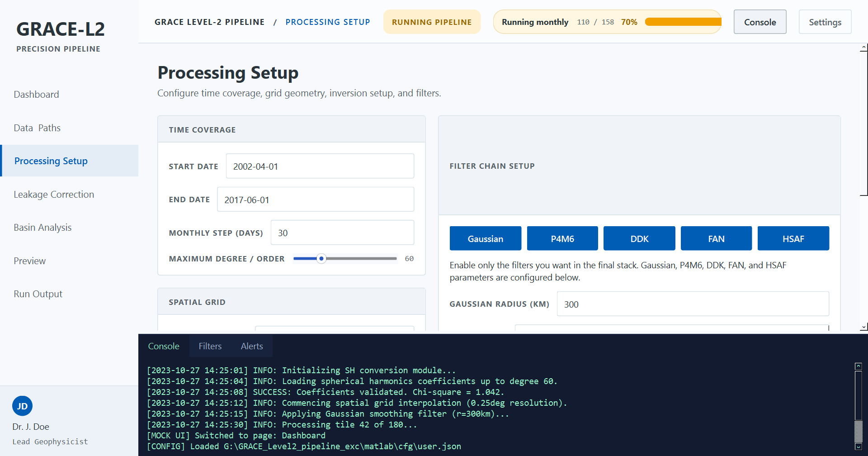The width and height of the screenshot is (868, 456).
Task: Click main page scrollbar down arrow
Action: (864, 327)
